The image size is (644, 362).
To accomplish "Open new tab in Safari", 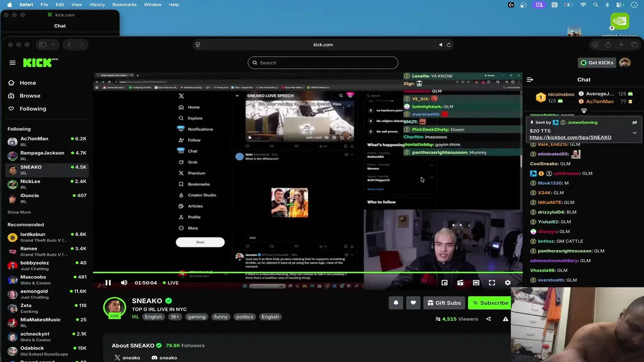I will [x=621, y=45].
